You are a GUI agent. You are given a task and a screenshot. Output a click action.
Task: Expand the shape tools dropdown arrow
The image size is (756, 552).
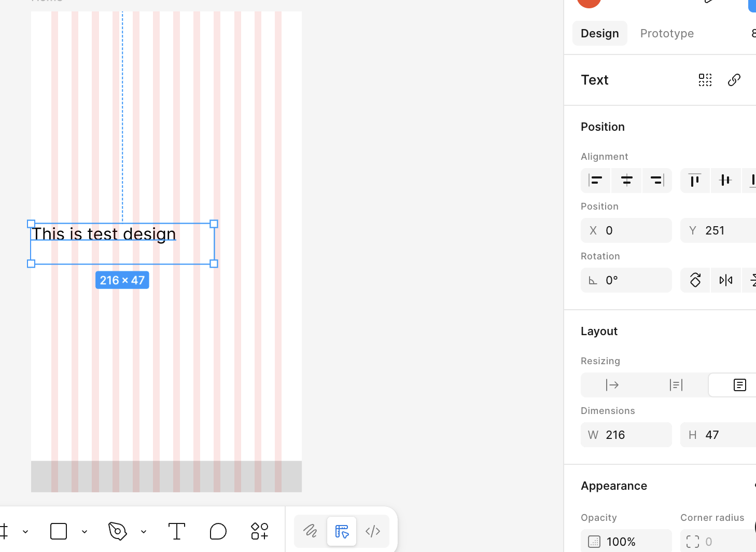[85, 532]
